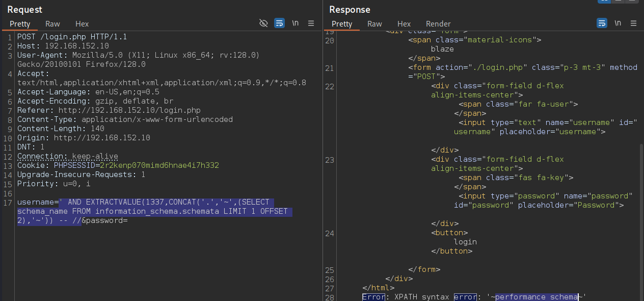Click the 'Referer: http://192.168.152.10/login.php' header

point(109,110)
